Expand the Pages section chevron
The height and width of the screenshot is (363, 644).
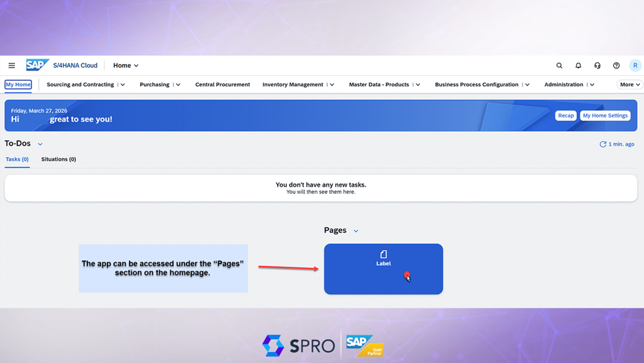pyautogui.click(x=356, y=231)
